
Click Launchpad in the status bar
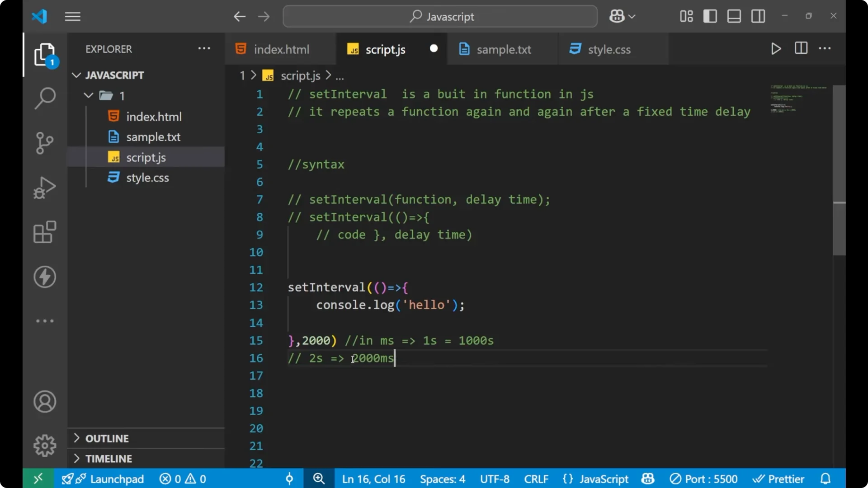[116, 479]
